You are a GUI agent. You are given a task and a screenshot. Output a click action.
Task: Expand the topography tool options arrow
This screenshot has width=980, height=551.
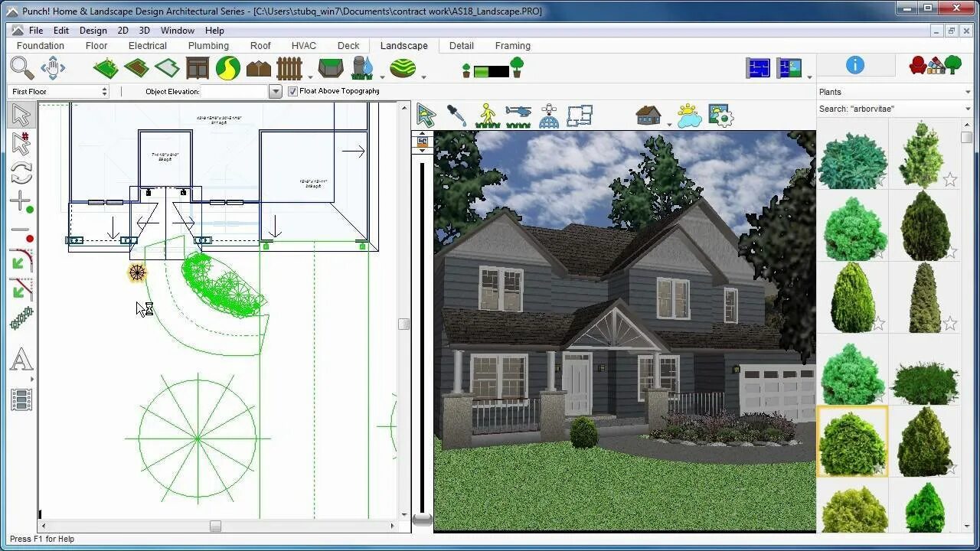(x=423, y=77)
